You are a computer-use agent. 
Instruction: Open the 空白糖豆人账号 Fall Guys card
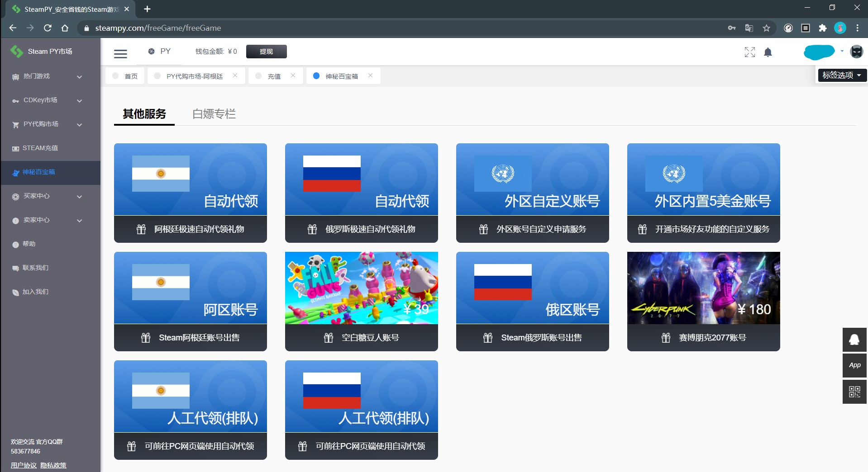[362, 302]
